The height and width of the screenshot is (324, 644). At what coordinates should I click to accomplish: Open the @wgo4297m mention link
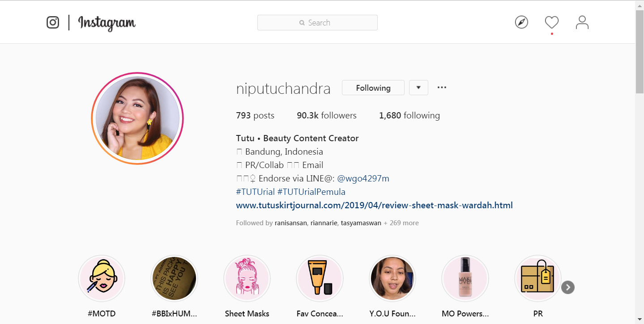pyautogui.click(x=363, y=178)
